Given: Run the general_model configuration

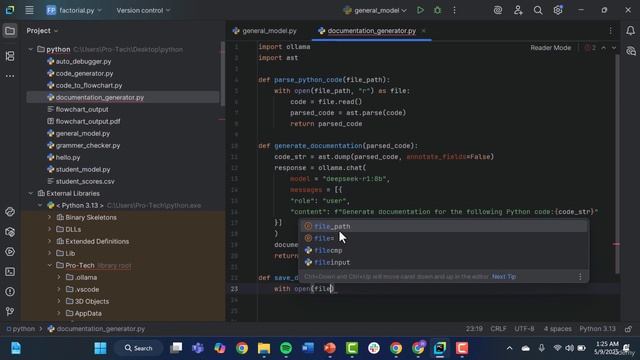Looking at the screenshot, I should [x=420, y=10].
